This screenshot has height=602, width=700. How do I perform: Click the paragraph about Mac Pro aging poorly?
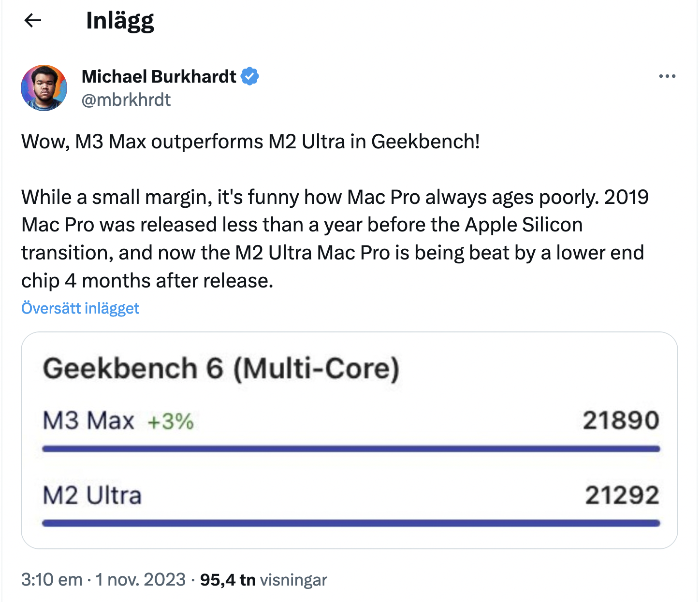334,239
